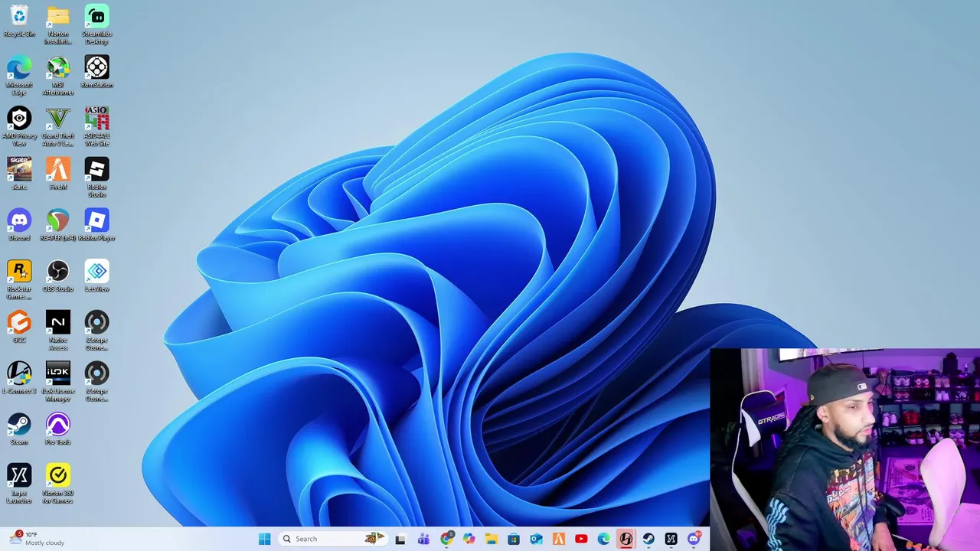
Task: Switch to L-Connect on the taskbar
Action: coord(626,539)
